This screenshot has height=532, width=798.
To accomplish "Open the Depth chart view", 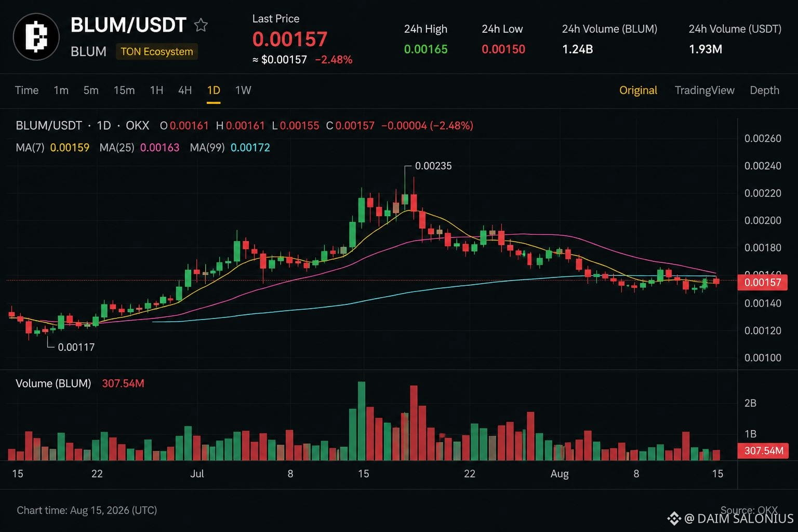I will [x=764, y=90].
